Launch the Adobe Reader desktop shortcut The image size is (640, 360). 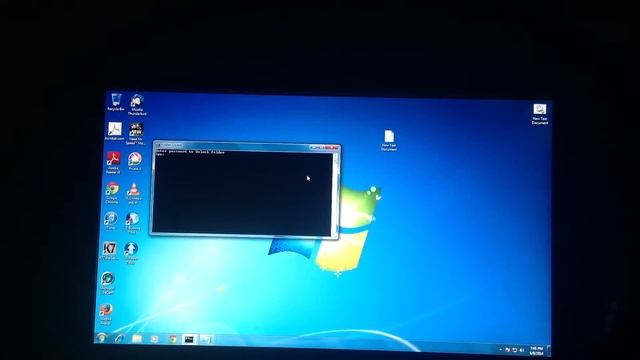coord(113,162)
